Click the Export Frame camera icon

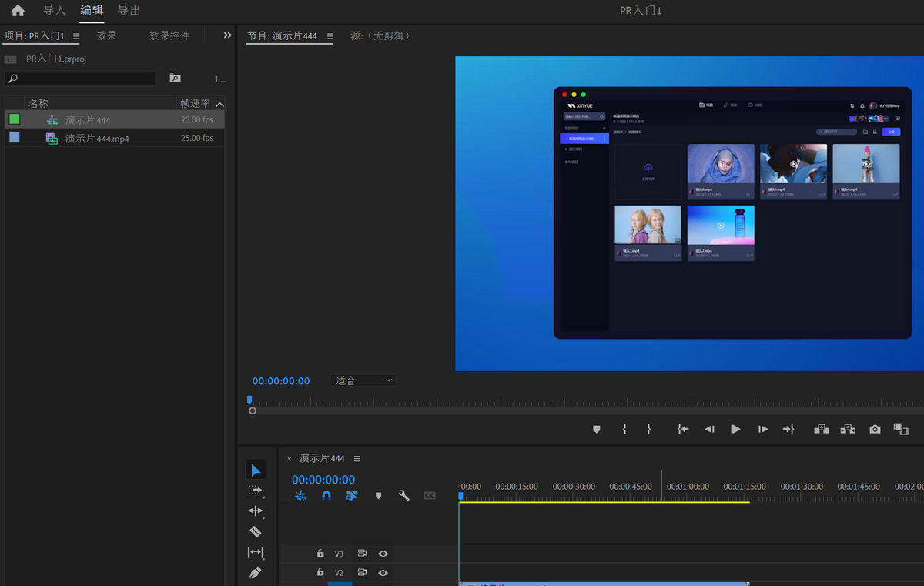875,429
